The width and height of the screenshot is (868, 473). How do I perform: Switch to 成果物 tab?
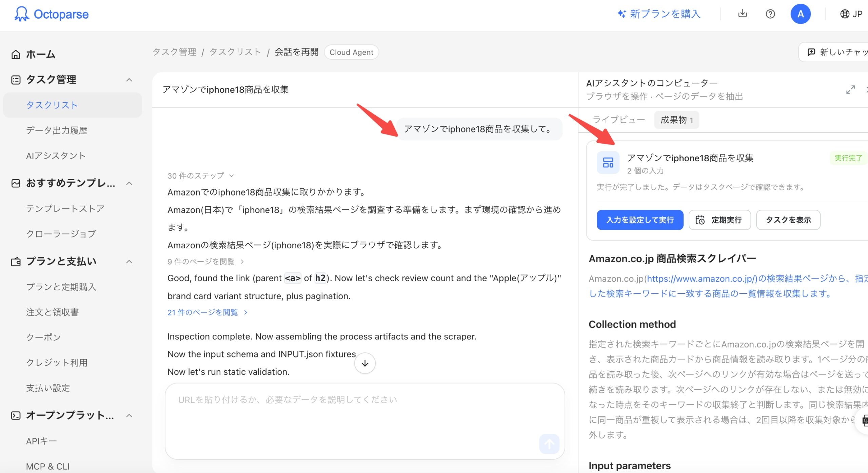pyautogui.click(x=676, y=120)
